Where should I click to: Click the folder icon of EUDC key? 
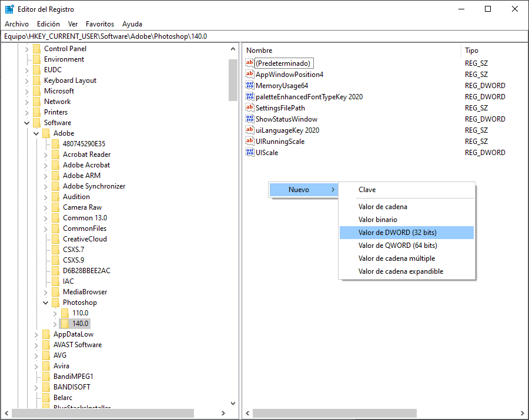click(x=37, y=70)
